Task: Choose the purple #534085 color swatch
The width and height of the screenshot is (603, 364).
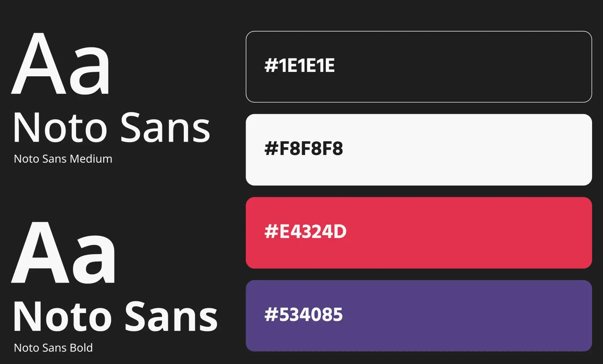Action: click(419, 316)
